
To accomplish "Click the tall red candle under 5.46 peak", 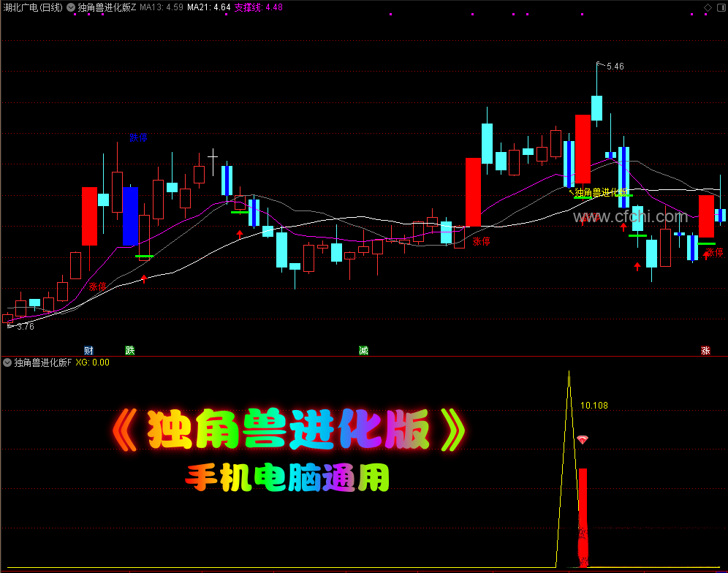I will pos(583,149).
